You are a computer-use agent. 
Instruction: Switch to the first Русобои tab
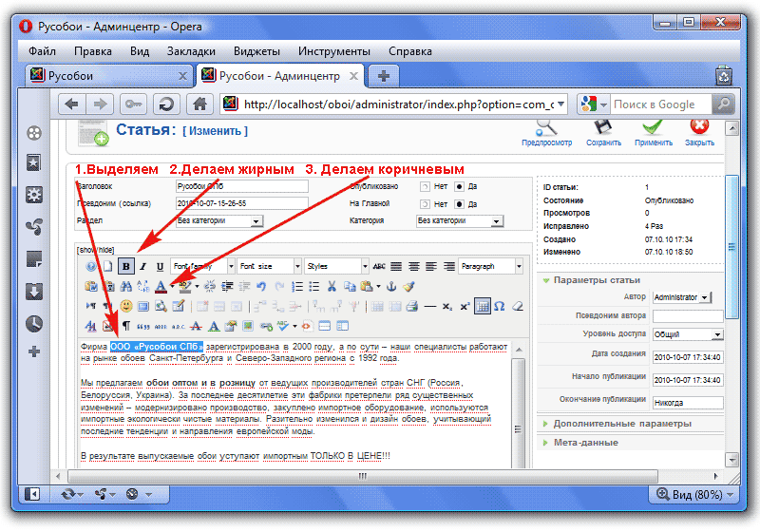click(x=103, y=74)
